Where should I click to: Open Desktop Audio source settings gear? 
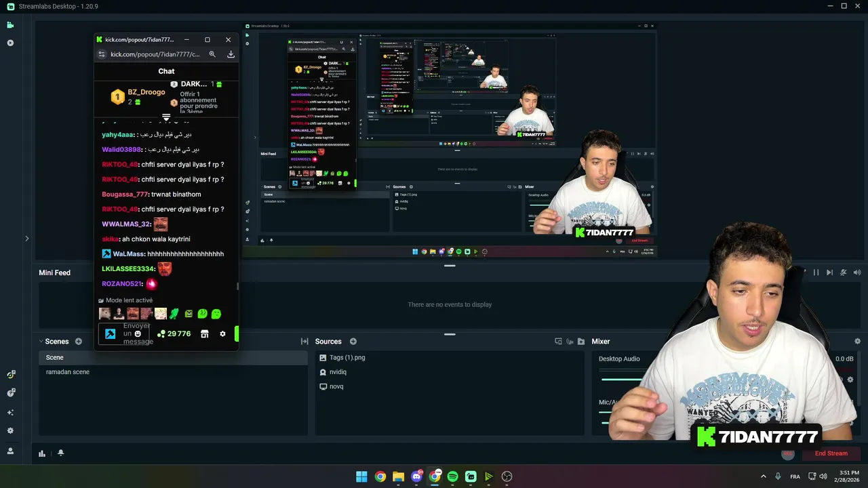point(850,380)
